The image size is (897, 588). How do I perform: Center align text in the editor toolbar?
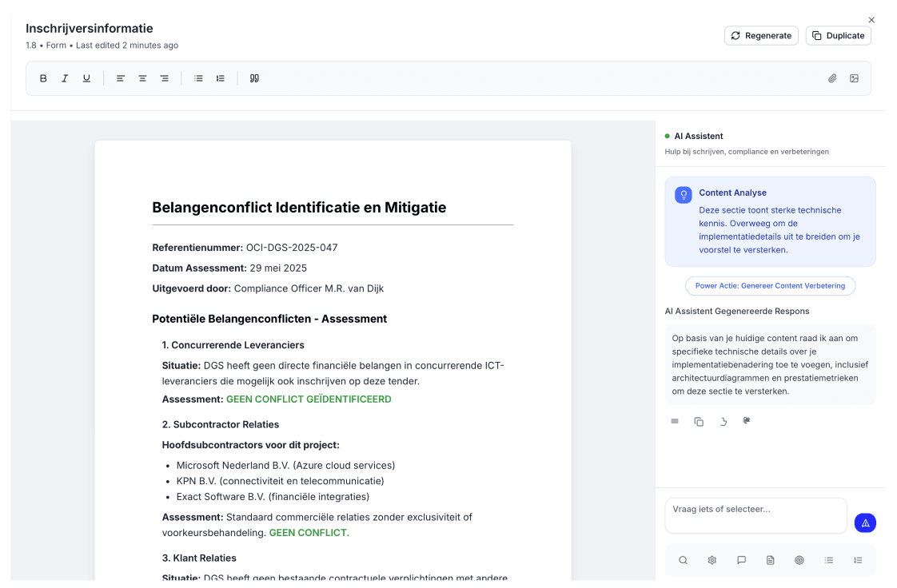click(x=142, y=78)
